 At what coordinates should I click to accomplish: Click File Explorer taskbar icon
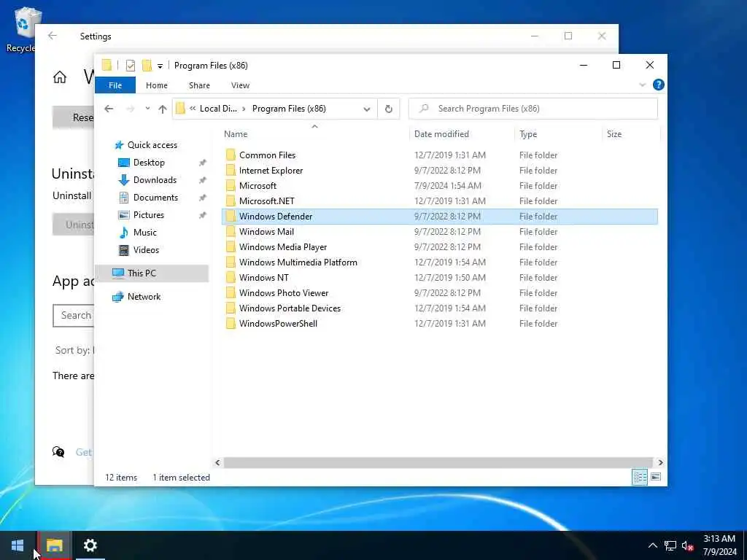coord(54,545)
